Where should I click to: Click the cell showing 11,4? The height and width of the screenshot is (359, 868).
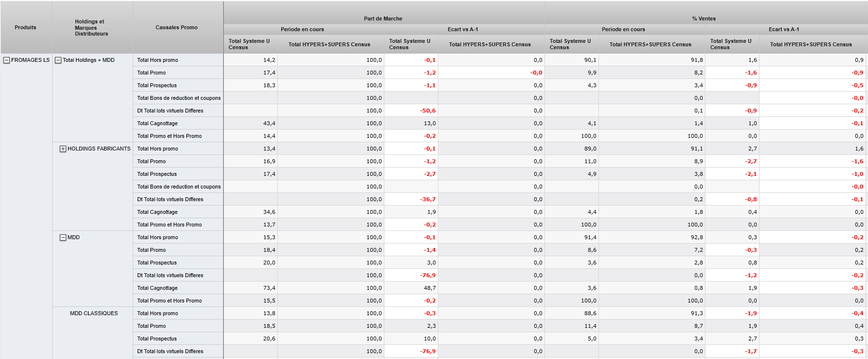click(x=572, y=326)
